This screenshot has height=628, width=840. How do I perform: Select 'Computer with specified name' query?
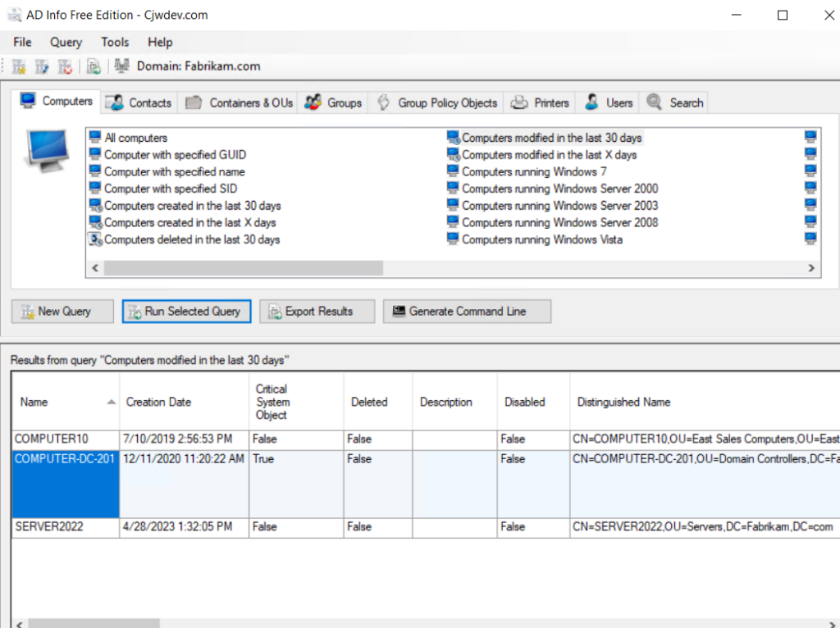click(167, 172)
